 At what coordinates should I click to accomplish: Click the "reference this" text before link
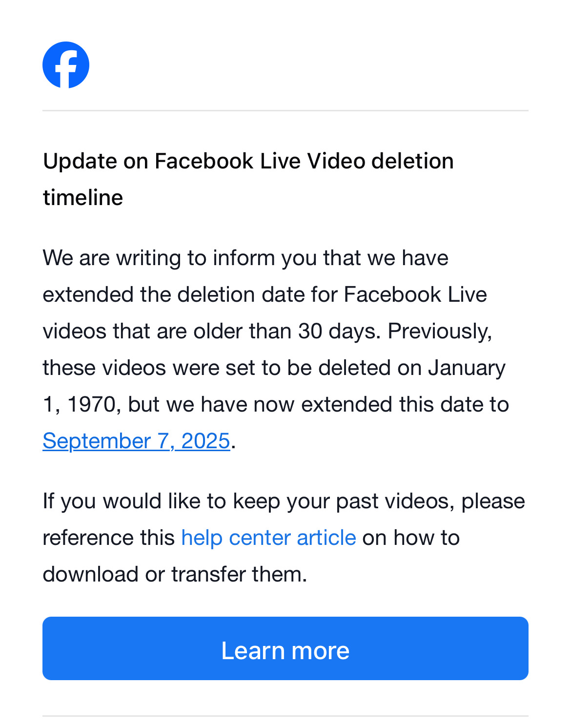108,538
